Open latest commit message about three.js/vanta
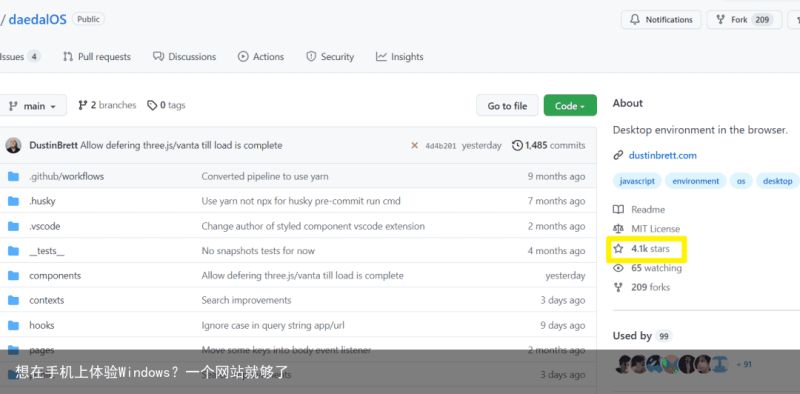This screenshot has height=394, width=800. [x=181, y=145]
